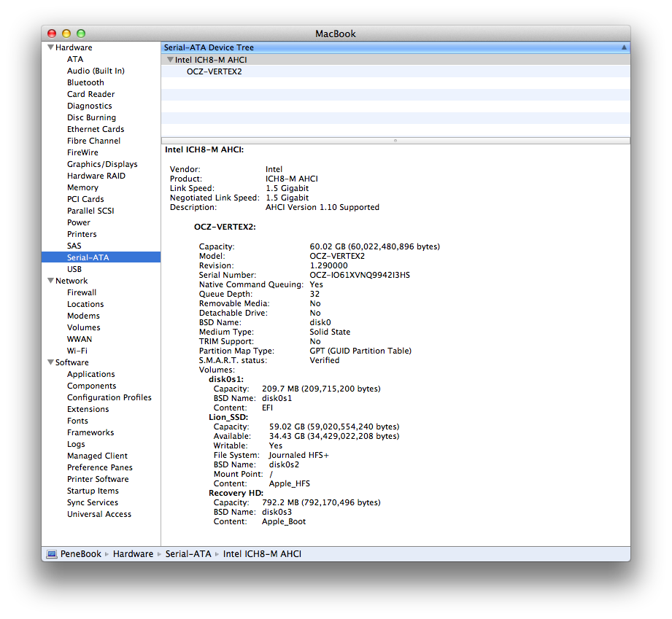Select Disc Burning in the sidebar
Image resolution: width=672 pixels, height=619 pixels.
91,117
